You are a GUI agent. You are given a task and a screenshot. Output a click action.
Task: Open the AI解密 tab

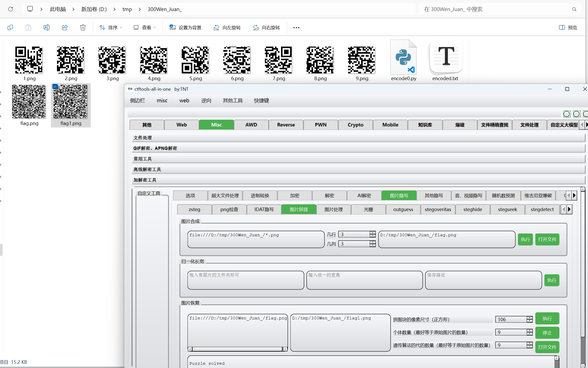coord(364,195)
